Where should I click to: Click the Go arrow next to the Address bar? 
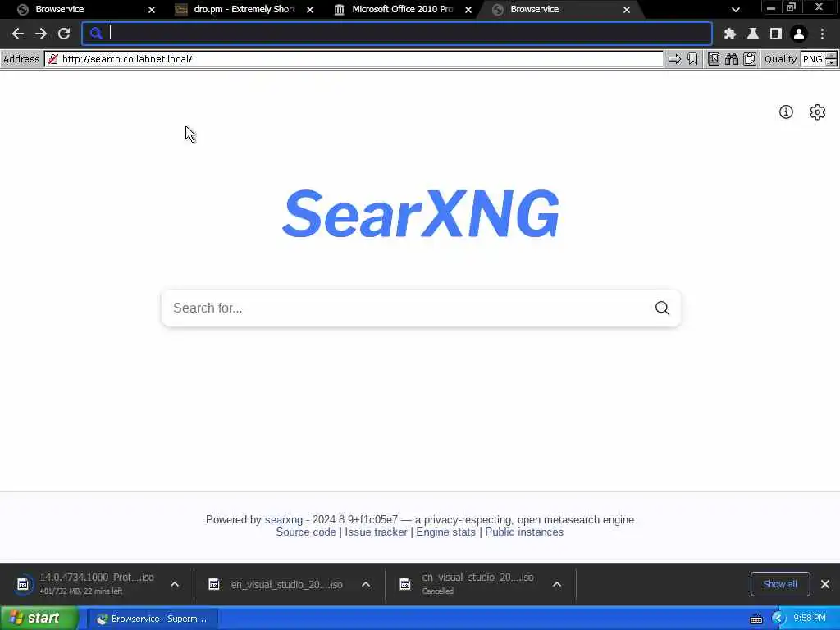(674, 59)
